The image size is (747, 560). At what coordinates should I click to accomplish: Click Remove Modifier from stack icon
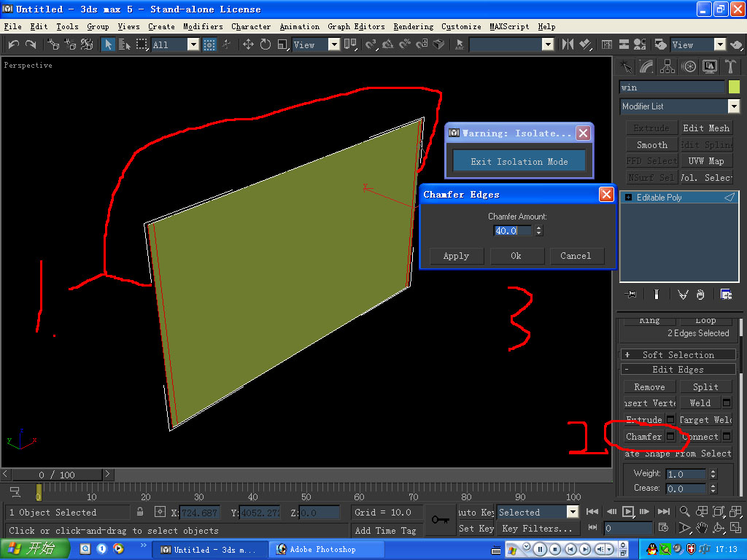click(700, 295)
